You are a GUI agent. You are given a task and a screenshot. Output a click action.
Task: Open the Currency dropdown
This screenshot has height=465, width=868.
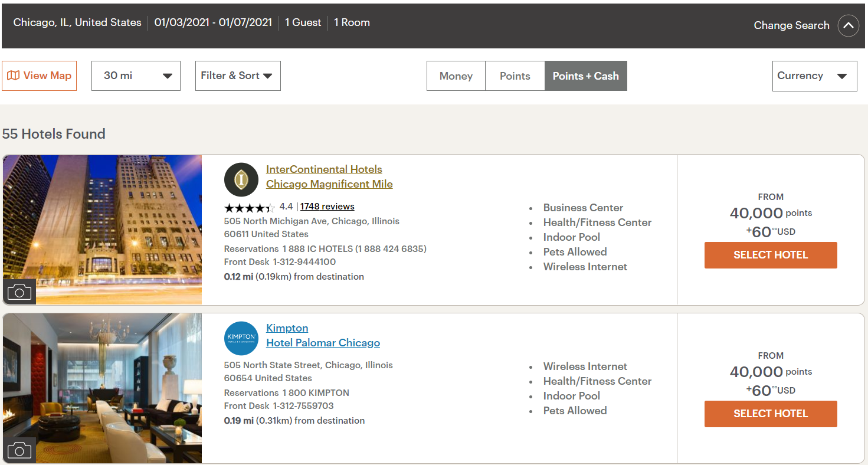click(x=814, y=76)
